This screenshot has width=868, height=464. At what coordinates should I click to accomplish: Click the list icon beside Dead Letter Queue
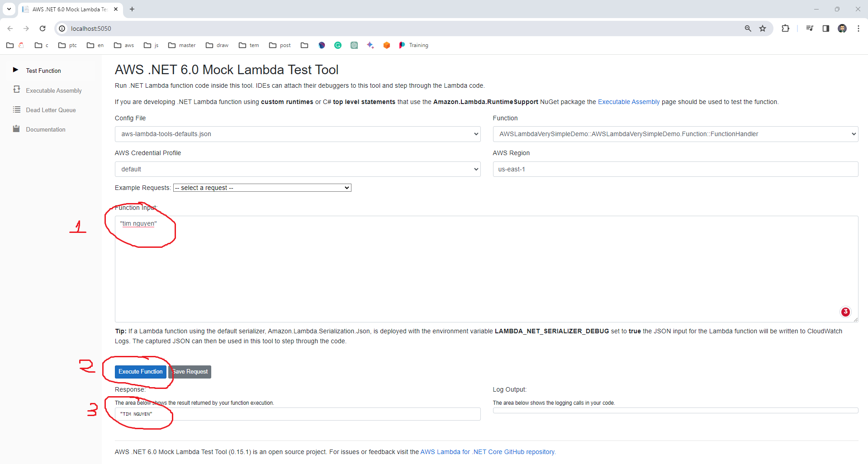click(17, 109)
